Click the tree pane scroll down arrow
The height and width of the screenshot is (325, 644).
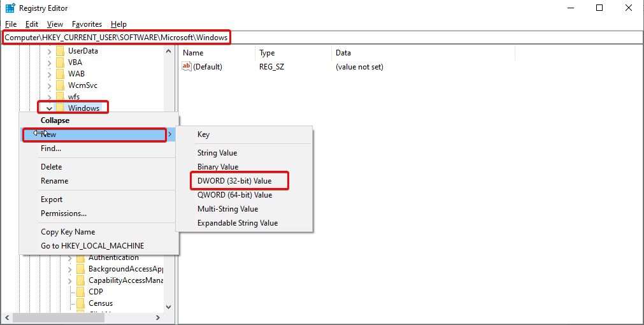coord(168,307)
